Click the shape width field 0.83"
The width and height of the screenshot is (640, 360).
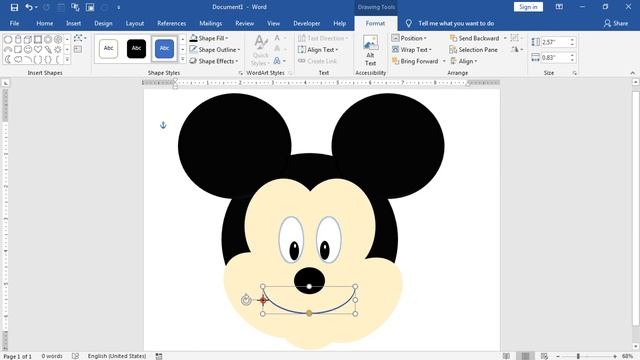pos(555,58)
